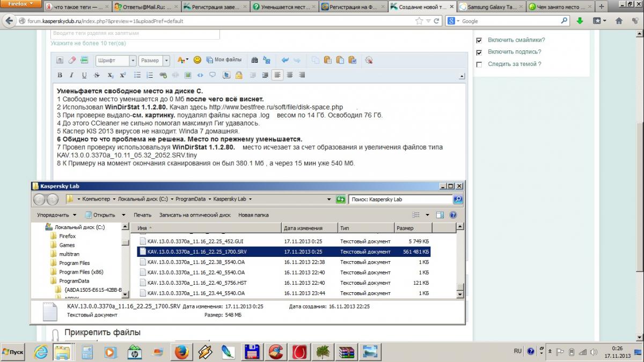Image resolution: width=644 pixels, height=362 pixels.
Task: Open the Мои файлы attachments button
Action: click(224, 60)
